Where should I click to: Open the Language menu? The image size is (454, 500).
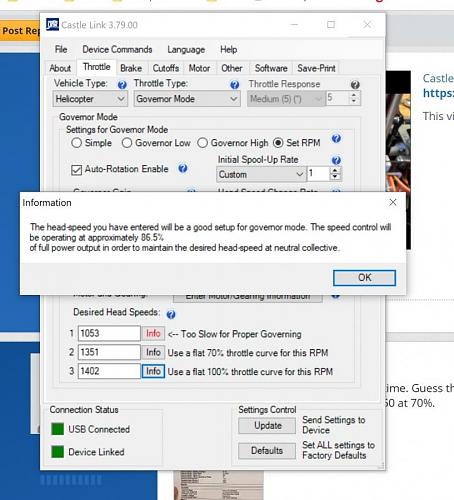click(x=186, y=49)
